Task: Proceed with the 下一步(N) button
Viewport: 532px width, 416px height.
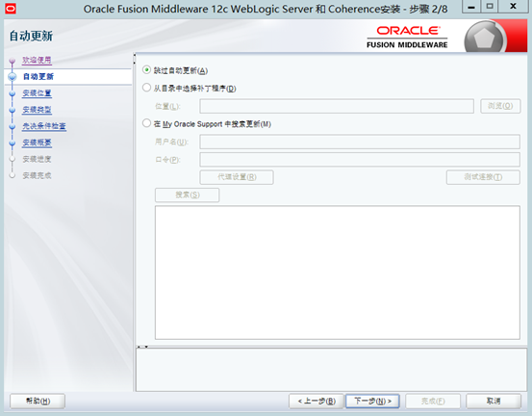Action: tap(372, 401)
